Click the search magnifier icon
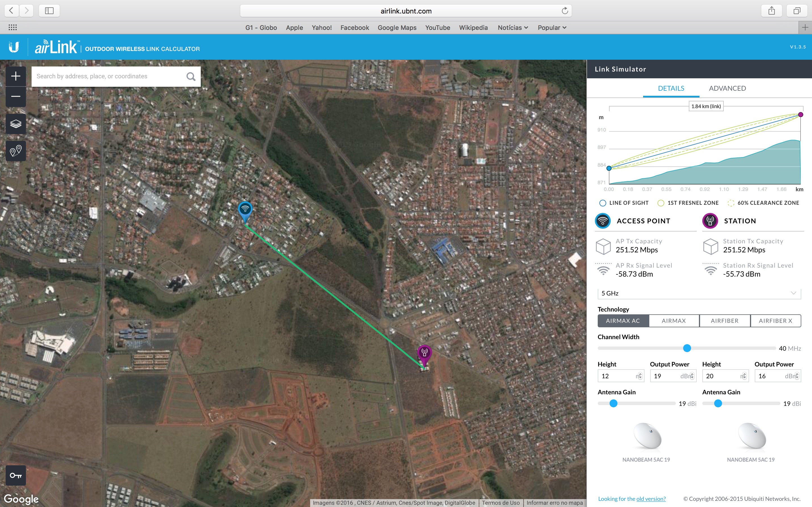Image resolution: width=812 pixels, height=507 pixels. (x=191, y=76)
